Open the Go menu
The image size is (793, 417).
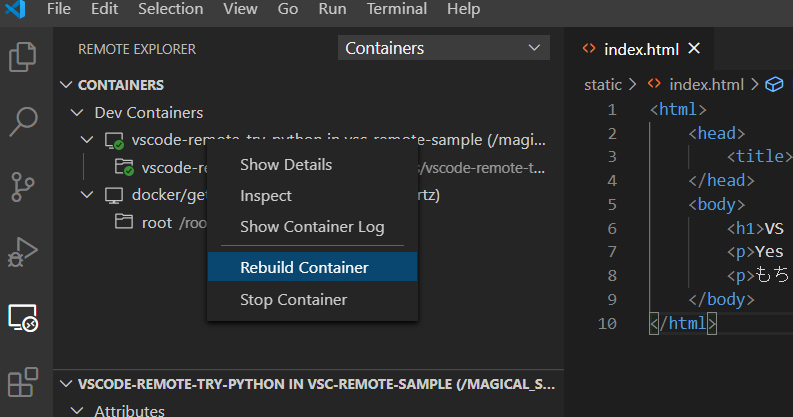288,9
